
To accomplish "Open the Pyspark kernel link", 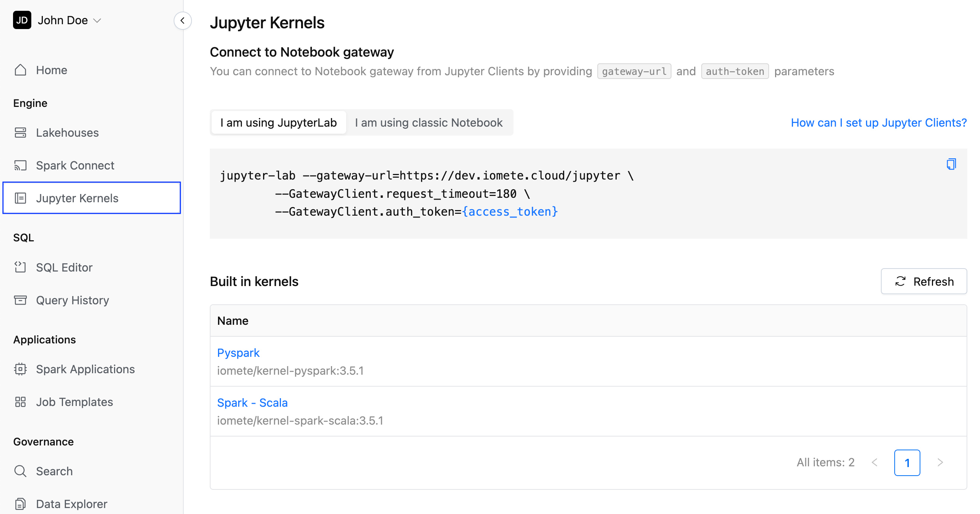I will [237, 353].
